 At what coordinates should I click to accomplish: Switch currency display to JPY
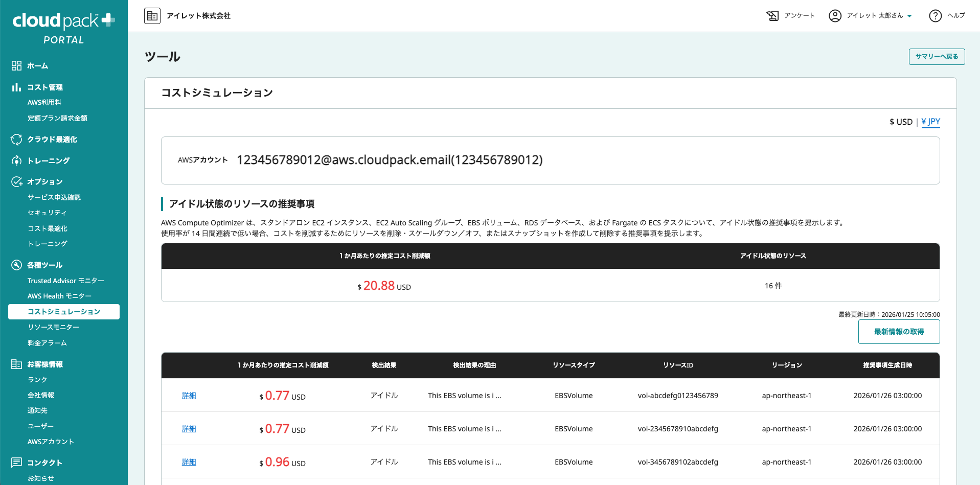pyautogui.click(x=930, y=122)
